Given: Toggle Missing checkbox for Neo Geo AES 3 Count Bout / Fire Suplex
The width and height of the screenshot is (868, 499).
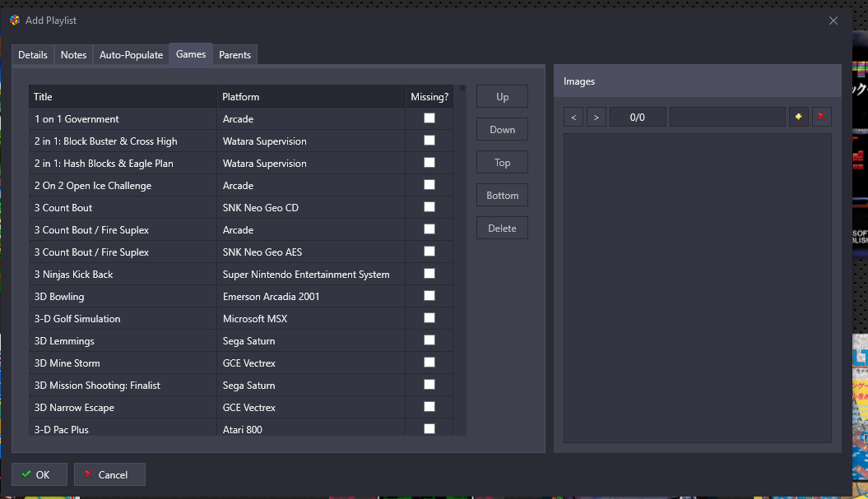Looking at the screenshot, I should (429, 252).
